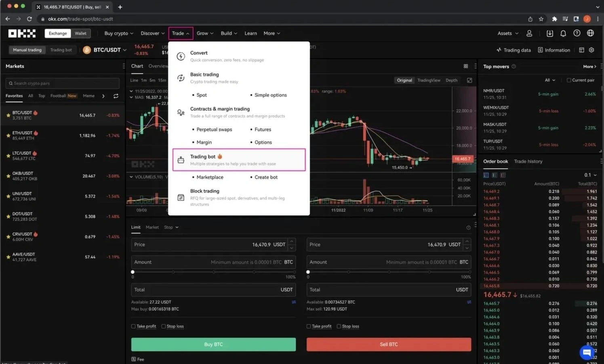Click the language globe icon
Viewport: 604px width, 364px height.
coord(590,34)
